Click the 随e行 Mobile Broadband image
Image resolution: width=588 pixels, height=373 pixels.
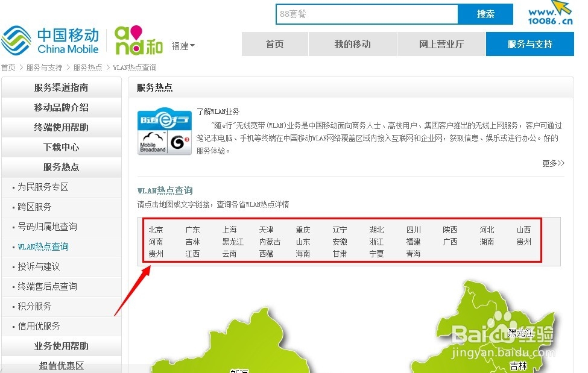(x=164, y=131)
